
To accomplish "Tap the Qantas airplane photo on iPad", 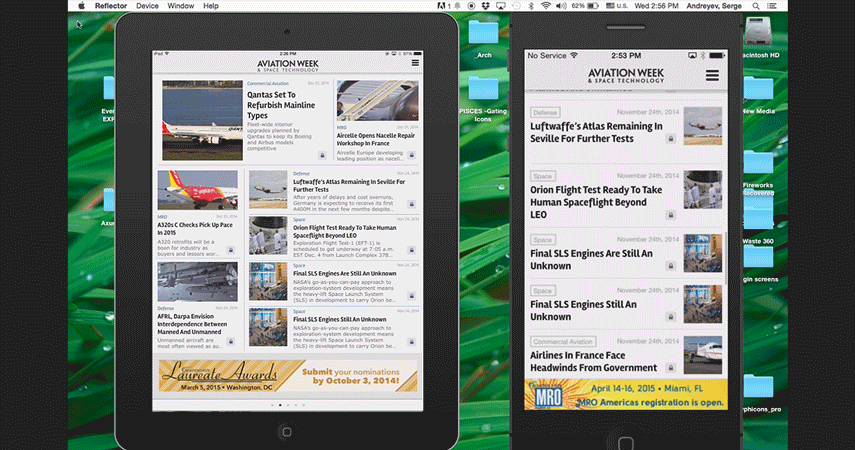I will pos(202,120).
